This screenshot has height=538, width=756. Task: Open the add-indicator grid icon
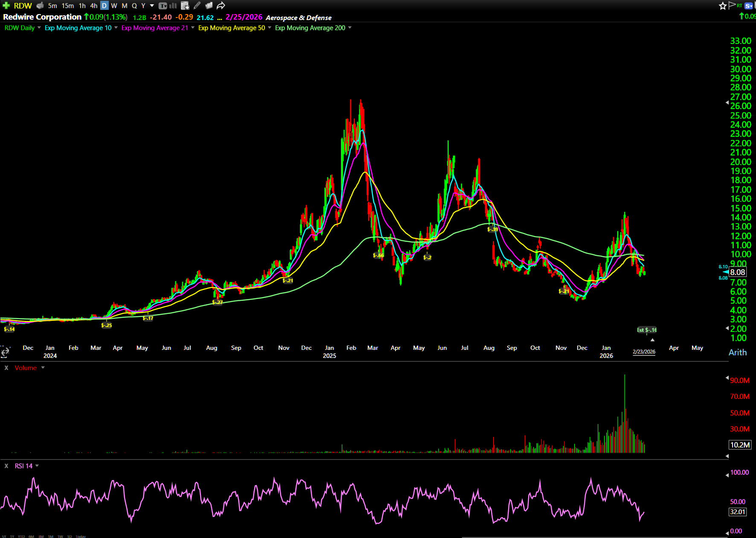(185, 6)
